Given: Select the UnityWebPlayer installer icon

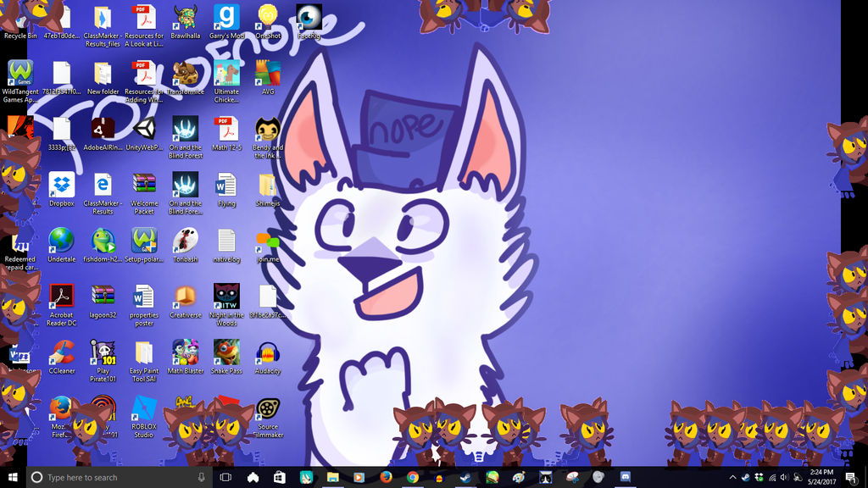Looking at the screenshot, I should 144,134.
